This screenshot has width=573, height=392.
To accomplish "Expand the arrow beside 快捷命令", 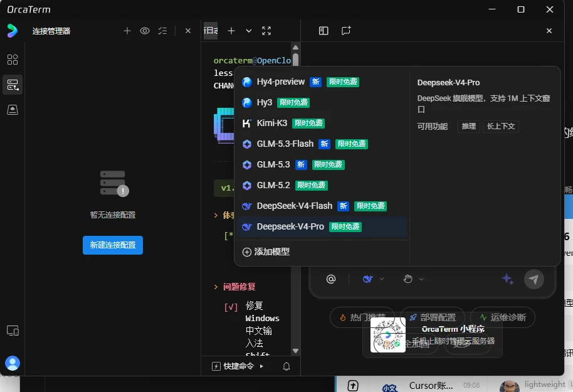I will pyautogui.click(x=261, y=366).
